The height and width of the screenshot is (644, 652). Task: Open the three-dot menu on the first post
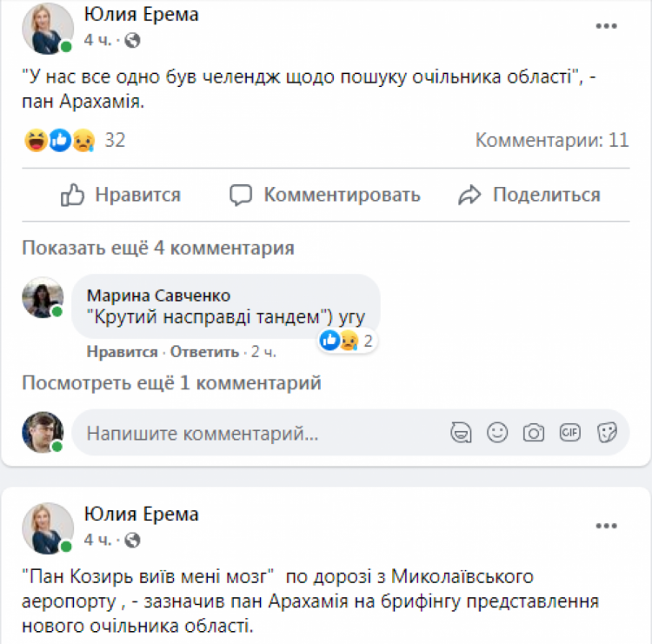click(x=605, y=26)
